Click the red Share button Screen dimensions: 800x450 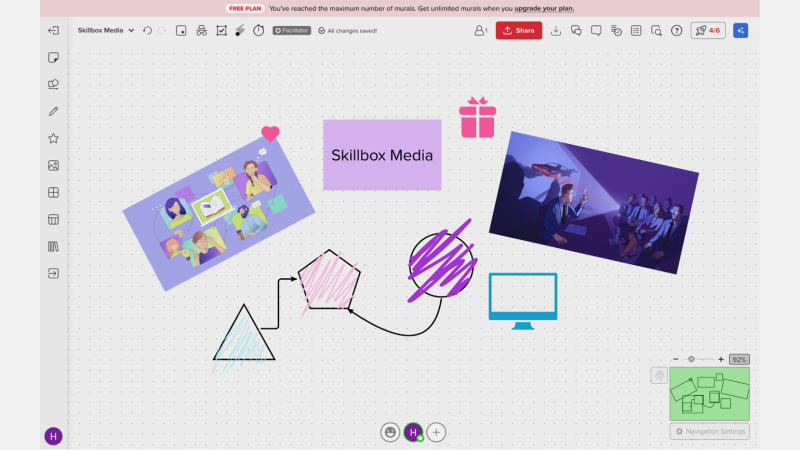[519, 31]
